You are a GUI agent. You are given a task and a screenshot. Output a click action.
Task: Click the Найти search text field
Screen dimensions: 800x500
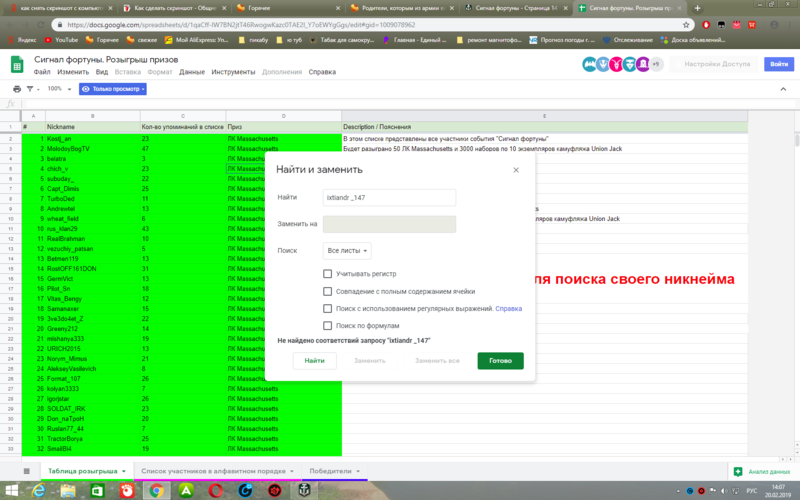point(389,197)
